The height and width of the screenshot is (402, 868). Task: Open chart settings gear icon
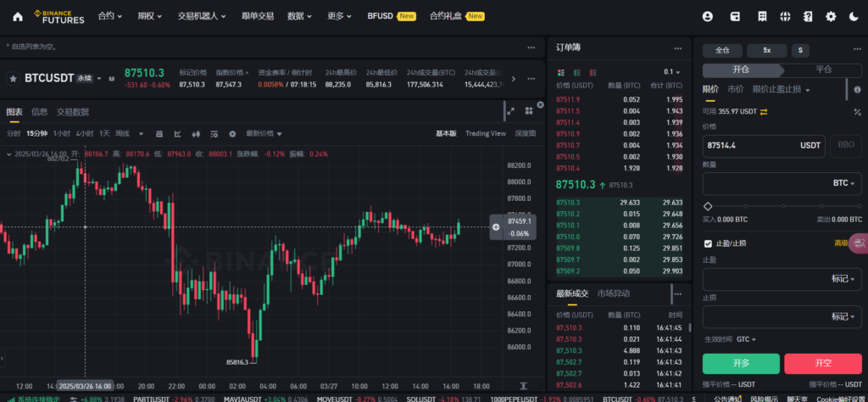[x=232, y=133]
